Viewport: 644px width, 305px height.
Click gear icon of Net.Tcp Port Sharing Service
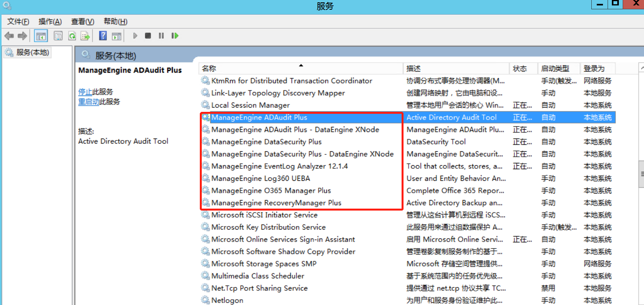tap(205, 288)
